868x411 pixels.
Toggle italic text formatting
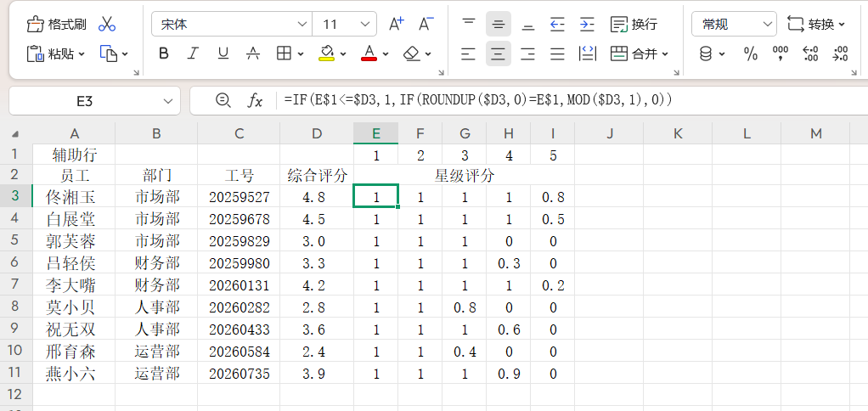tap(193, 54)
